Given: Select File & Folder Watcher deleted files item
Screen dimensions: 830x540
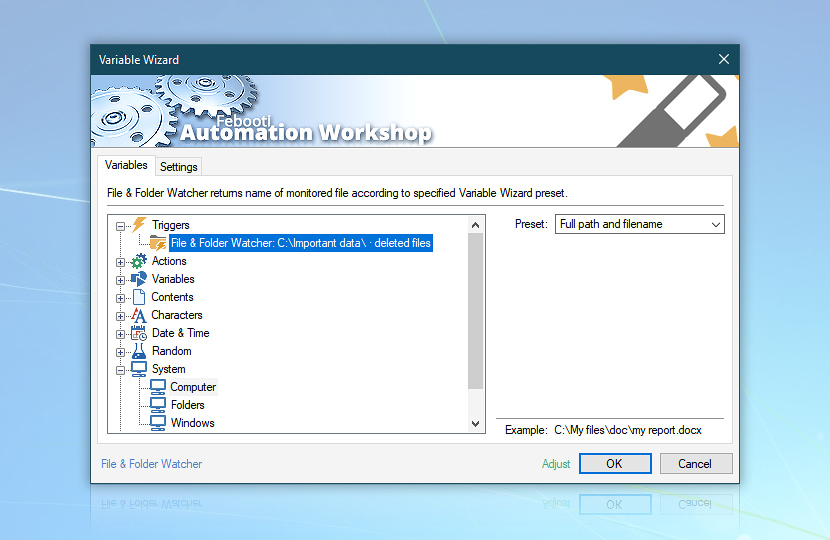Looking at the screenshot, I should pos(301,243).
